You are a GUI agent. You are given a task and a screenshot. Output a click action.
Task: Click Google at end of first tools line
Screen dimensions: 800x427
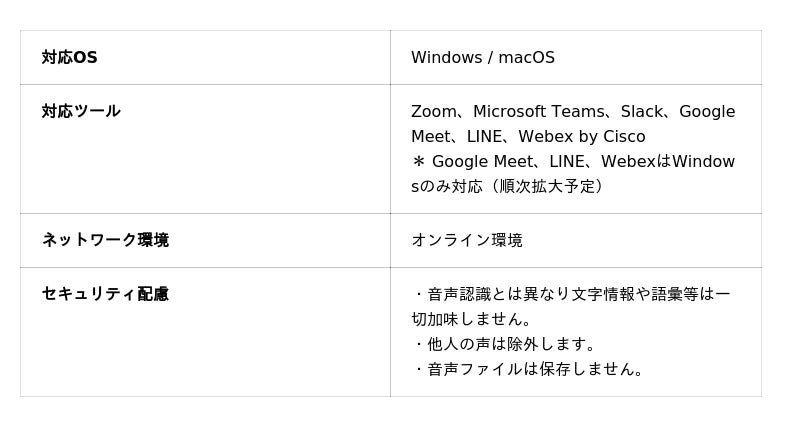click(x=707, y=112)
